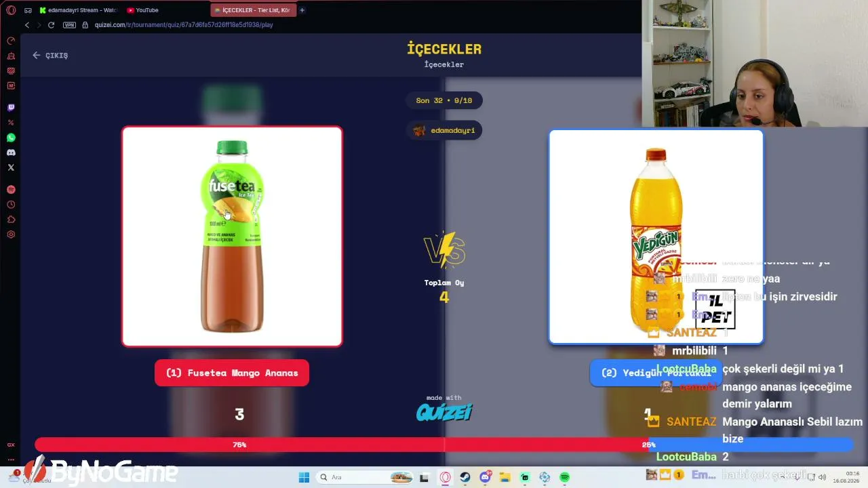Vote for (1) Fusetea Mango Ananas button
Viewport: 868px width, 488px height.
[x=232, y=373]
